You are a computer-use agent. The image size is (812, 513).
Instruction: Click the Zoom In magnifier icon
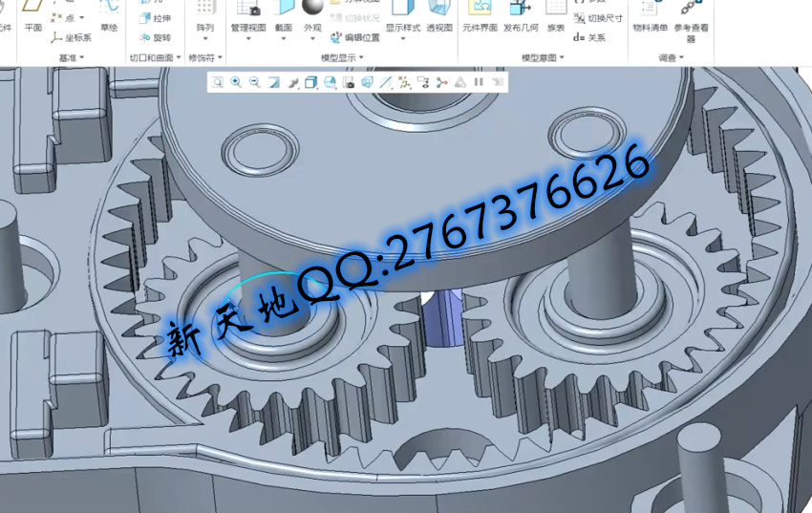[236, 82]
